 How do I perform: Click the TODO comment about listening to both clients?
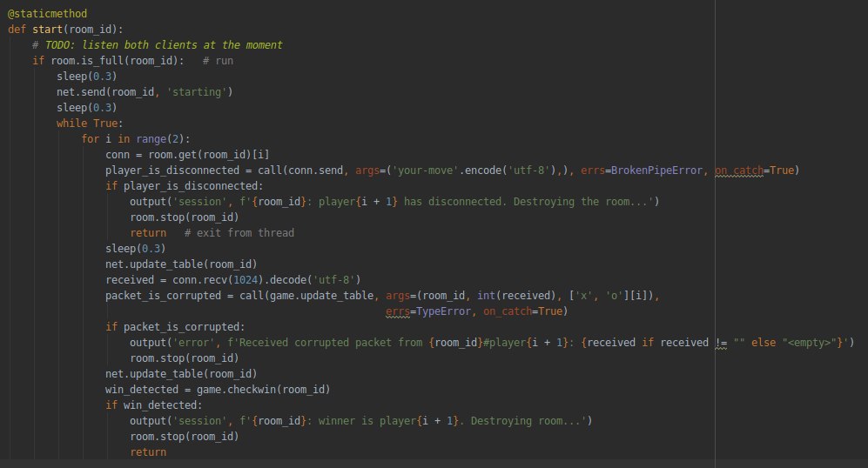[158, 45]
